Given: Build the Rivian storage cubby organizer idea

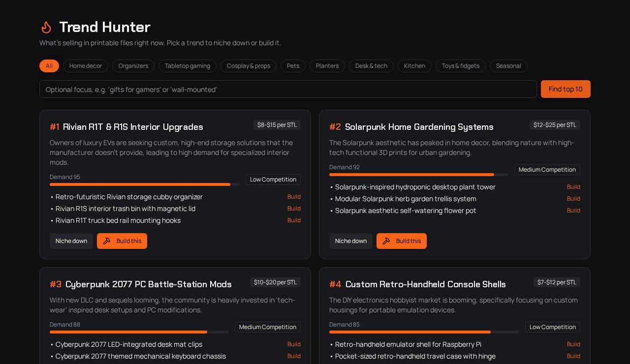Looking at the screenshot, I should [294, 197].
